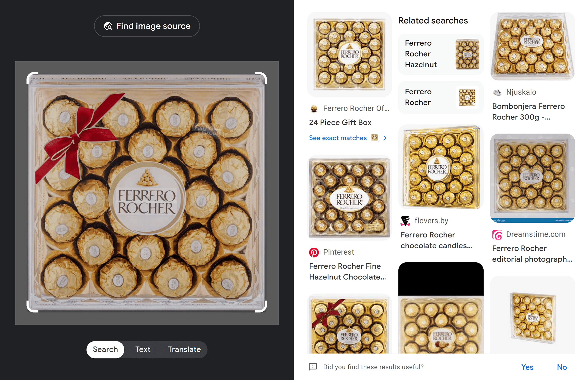Select the Text tab

[143, 349]
